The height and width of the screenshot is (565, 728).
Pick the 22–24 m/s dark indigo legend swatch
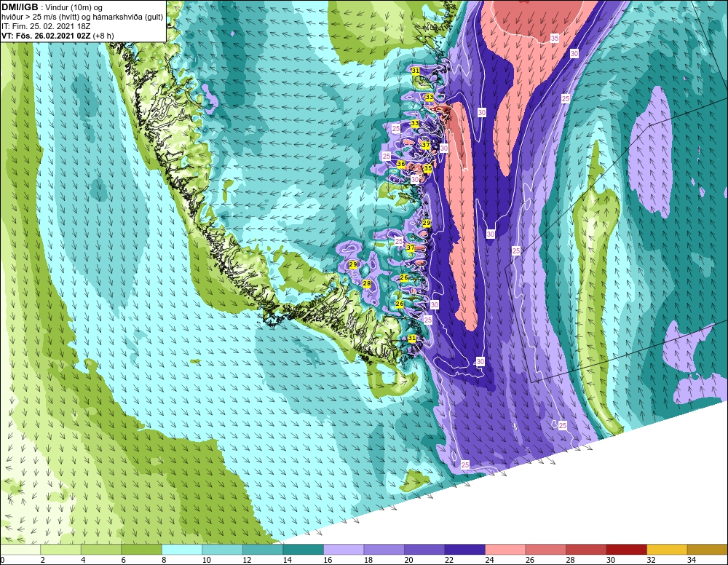pos(464,550)
